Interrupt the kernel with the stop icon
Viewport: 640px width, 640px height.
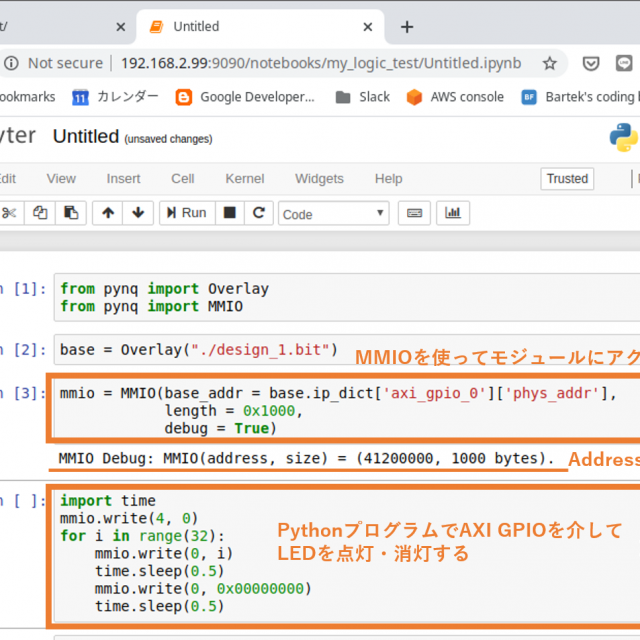point(230,213)
